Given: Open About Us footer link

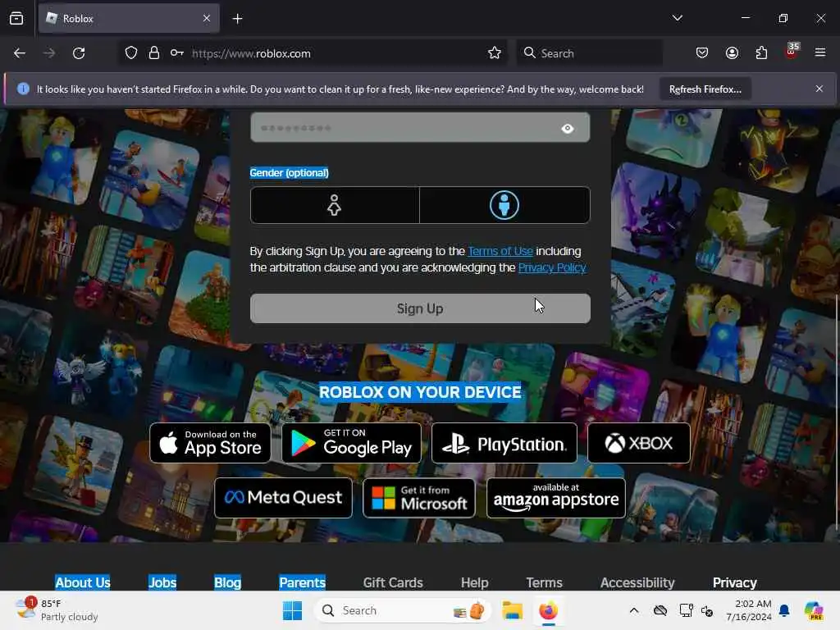Looking at the screenshot, I should 83,582.
